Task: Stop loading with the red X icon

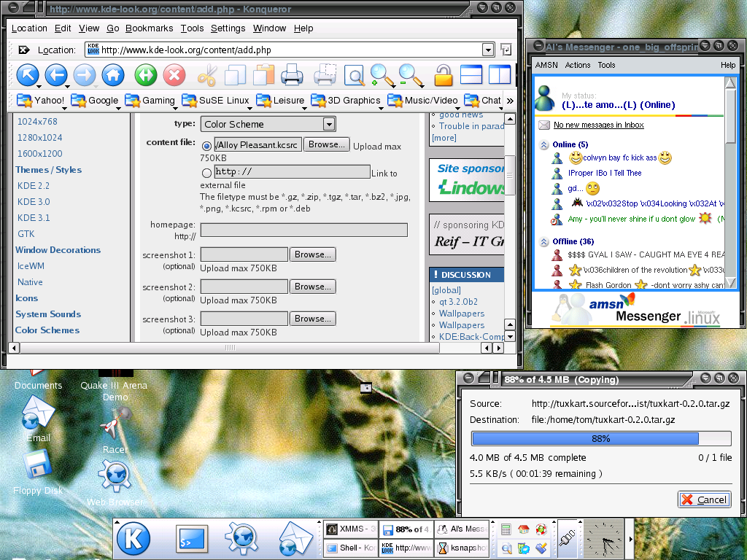Action: pyautogui.click(x=174, y=75)
